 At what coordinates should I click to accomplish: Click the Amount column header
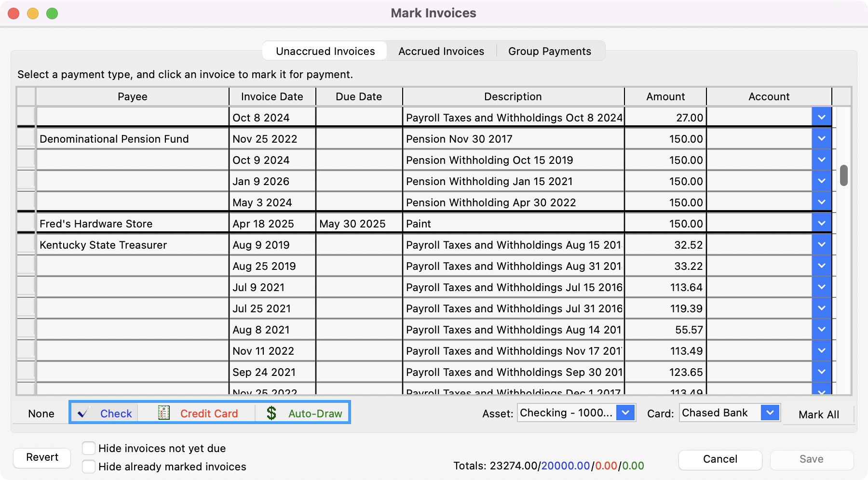point(665,96)
